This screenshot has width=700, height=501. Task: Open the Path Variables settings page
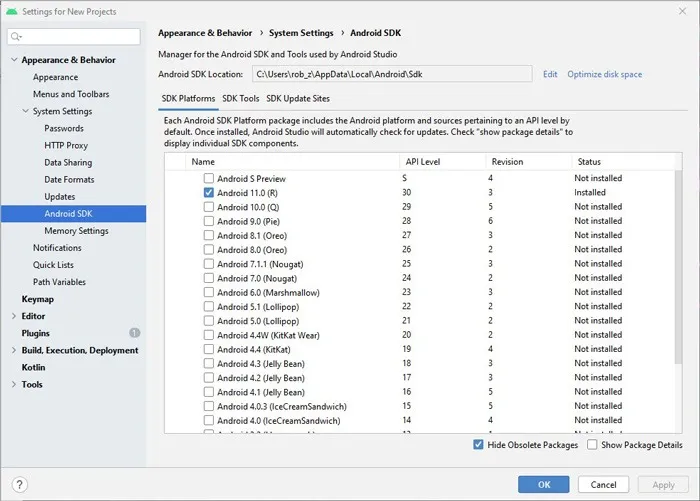(x=59, y=282)
